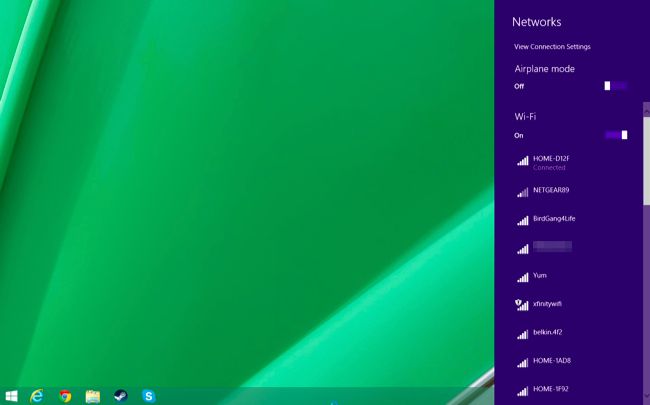Select the blurred network name entry
Image resolution: width=650 pixels, height=405 pixels.
(x=552, y=246)
